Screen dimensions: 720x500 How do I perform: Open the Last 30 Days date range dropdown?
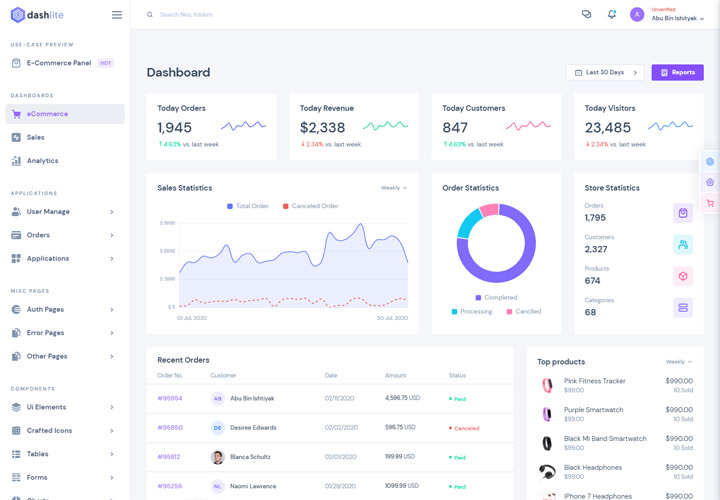click(x=605, y=73)
